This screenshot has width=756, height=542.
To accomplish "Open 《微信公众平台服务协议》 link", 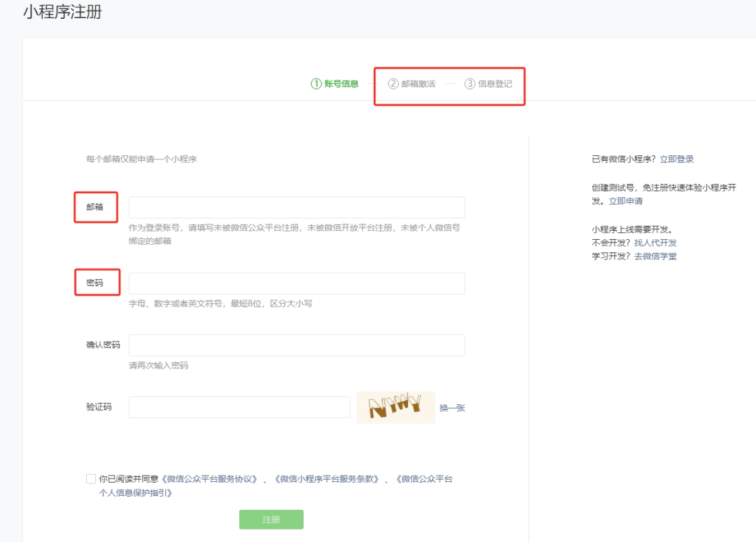I will tap(210, 479).
